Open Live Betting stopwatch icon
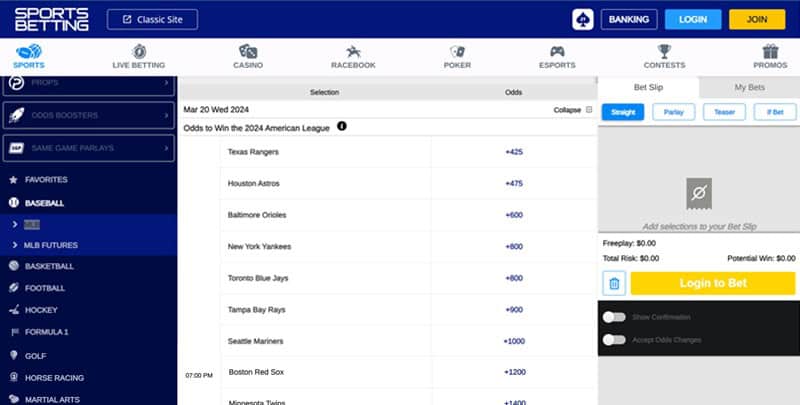The image size is (800, 405). pyautogui.click(x=139, y=52)
